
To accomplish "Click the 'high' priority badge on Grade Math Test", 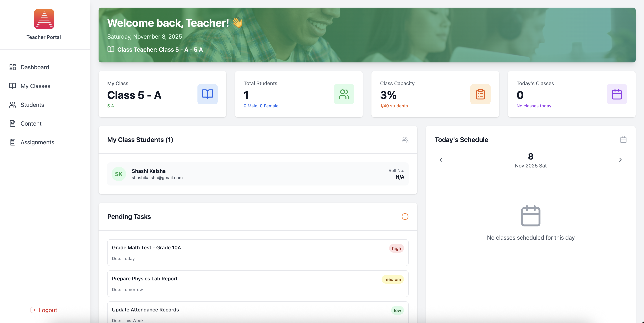I will (x=396, y=248).
